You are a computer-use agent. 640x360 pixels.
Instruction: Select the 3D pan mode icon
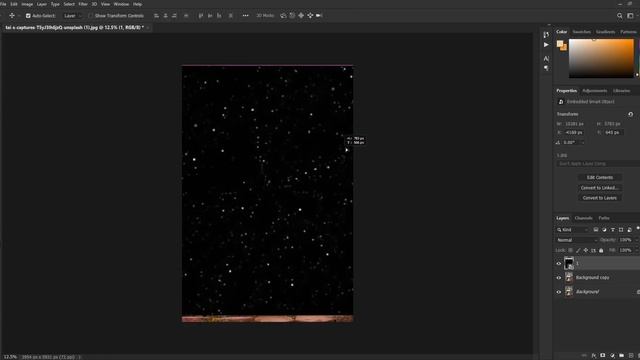click(x=301, y=16)
